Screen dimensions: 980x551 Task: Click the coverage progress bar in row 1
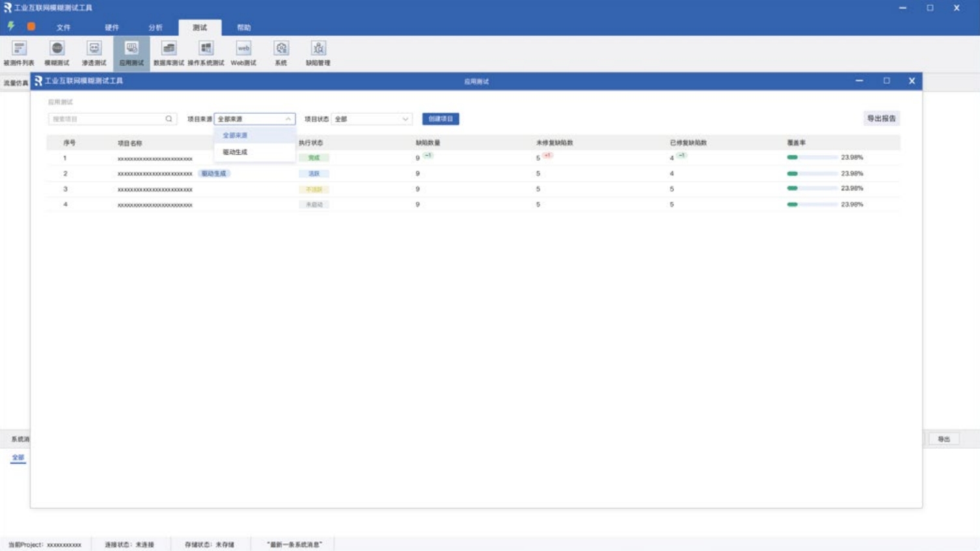click(811, 157)
